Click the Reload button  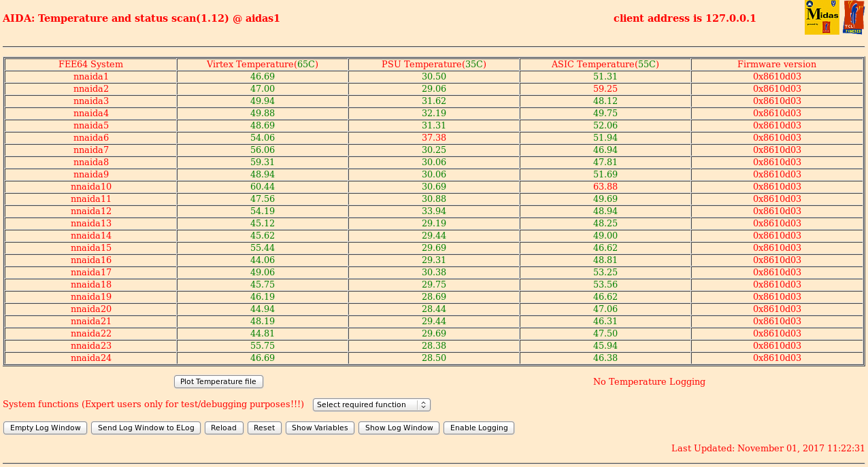pos(224,428)
